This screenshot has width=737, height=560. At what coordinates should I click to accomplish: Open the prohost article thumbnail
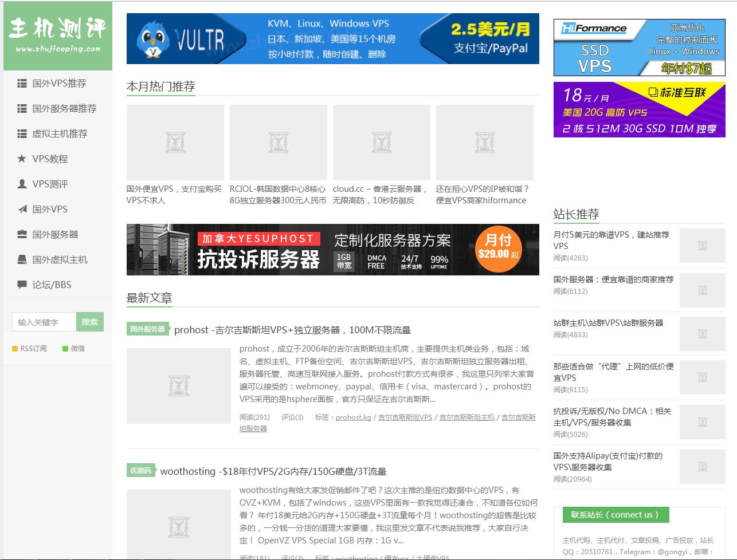179,386
